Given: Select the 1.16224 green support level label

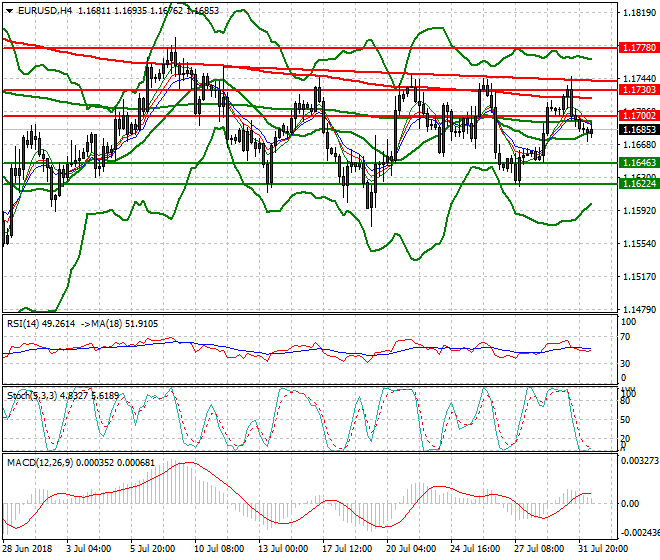Looking at the screenshot, I should tap(639, 184).
